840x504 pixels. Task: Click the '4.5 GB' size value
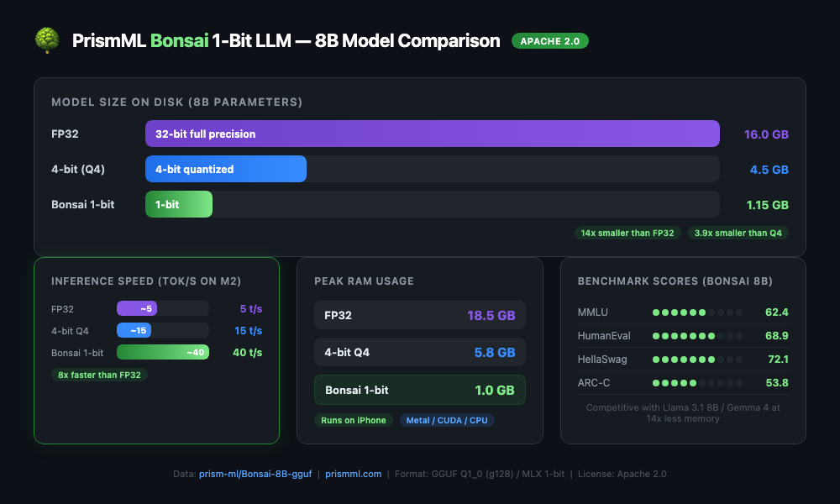point(769,170)
